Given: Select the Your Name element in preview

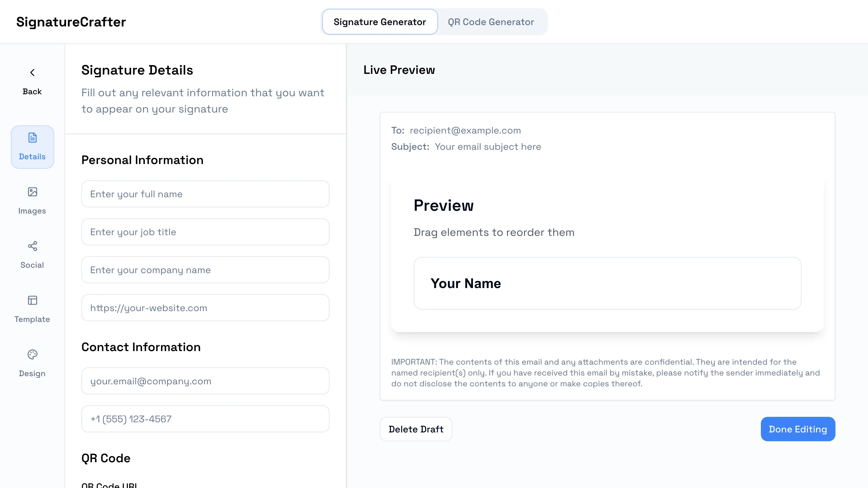Looking at the screenshot, I should (607, 283).
